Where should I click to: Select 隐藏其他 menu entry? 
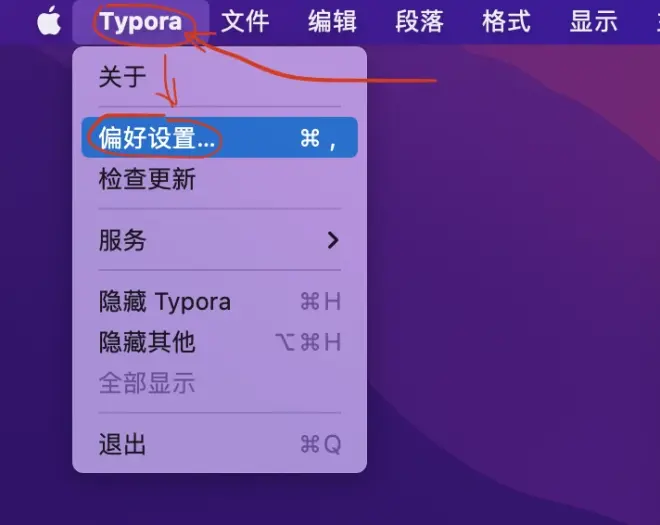219,342
